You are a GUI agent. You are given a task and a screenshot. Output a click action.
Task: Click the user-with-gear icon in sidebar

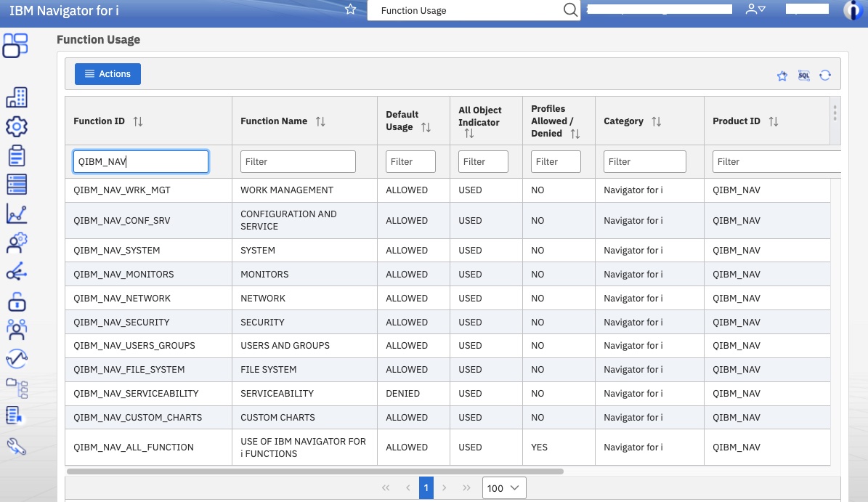(17, 243)
